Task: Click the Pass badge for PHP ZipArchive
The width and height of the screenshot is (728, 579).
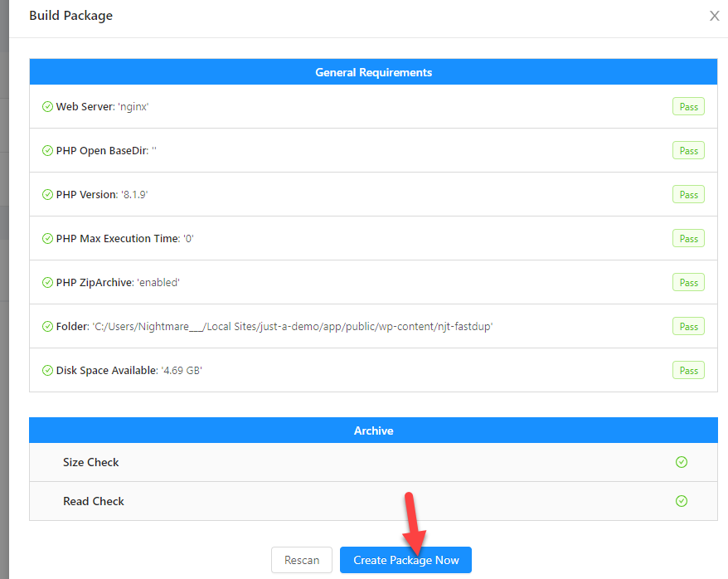Action: click(x=688, y=282)
